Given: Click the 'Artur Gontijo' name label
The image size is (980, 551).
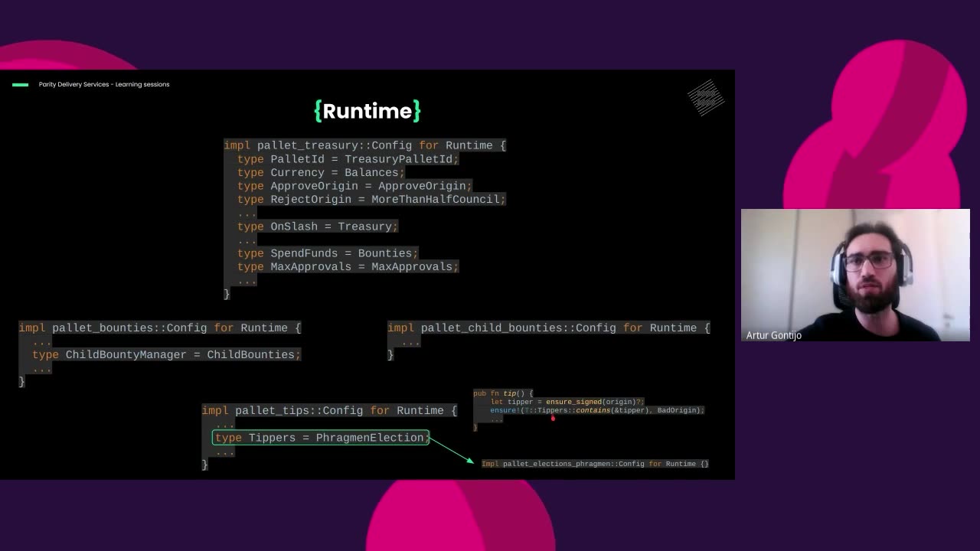Looking at the screenshot, I should tap(773, 335).
